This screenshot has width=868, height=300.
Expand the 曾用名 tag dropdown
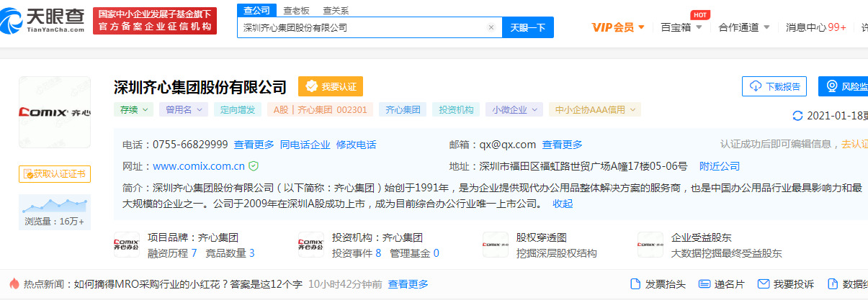click(183, 109)
